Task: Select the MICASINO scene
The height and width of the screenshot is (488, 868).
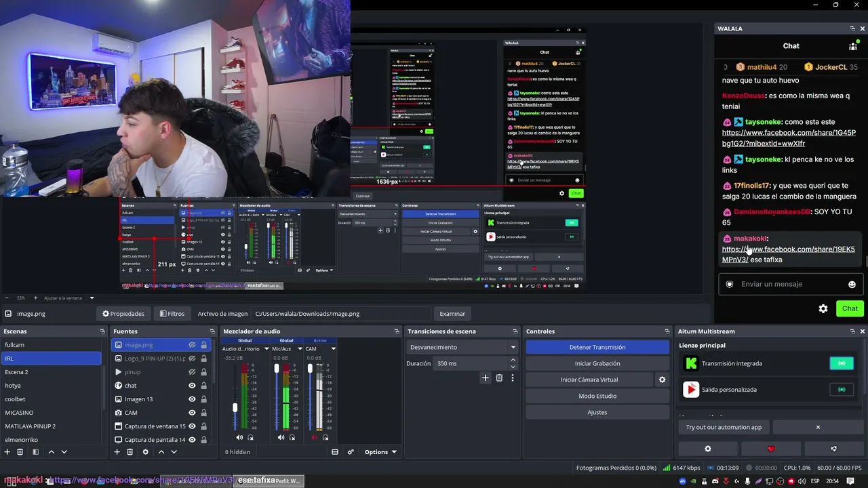Action: point(52,413)
